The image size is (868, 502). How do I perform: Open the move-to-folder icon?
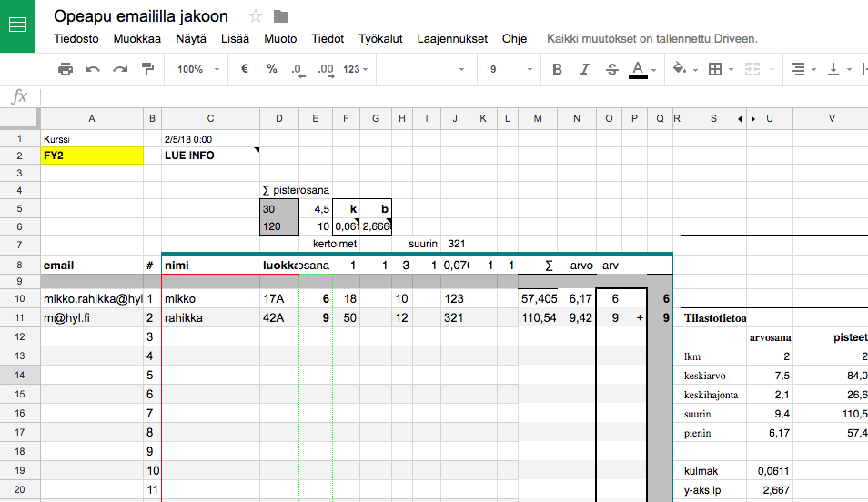(x=281, y=16)
